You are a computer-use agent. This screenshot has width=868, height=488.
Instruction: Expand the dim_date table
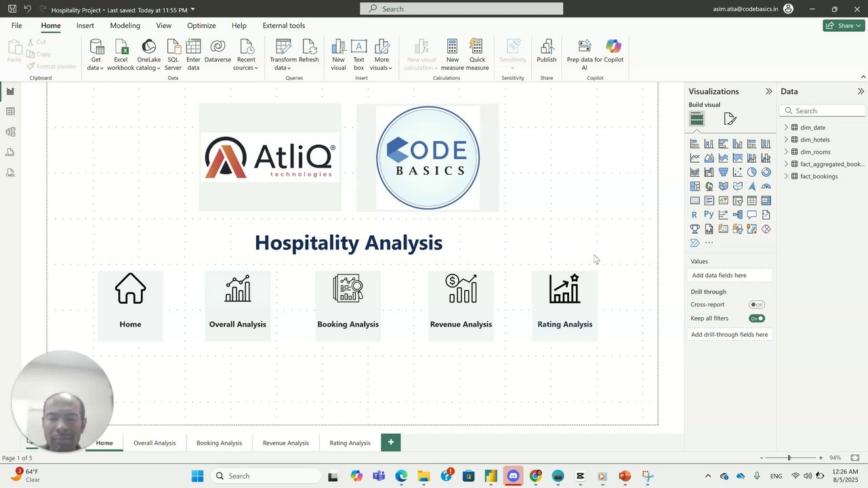pyautogui.click(x=786, y=127)
